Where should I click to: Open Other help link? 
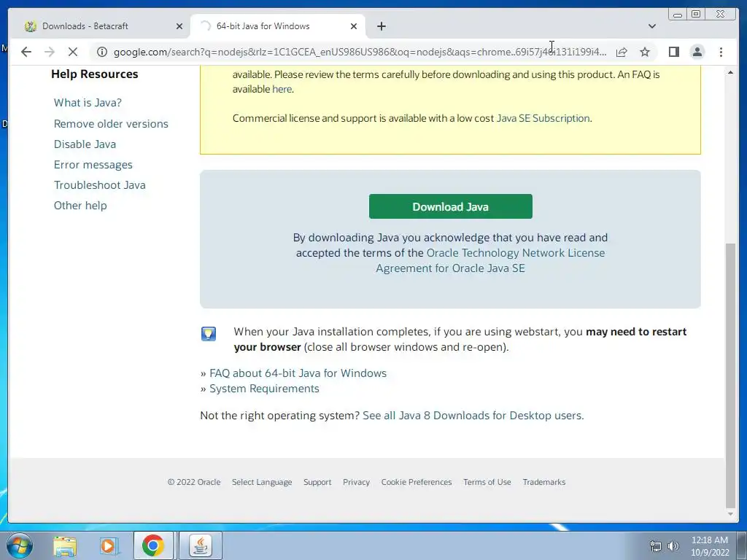(x=80, y=205)
